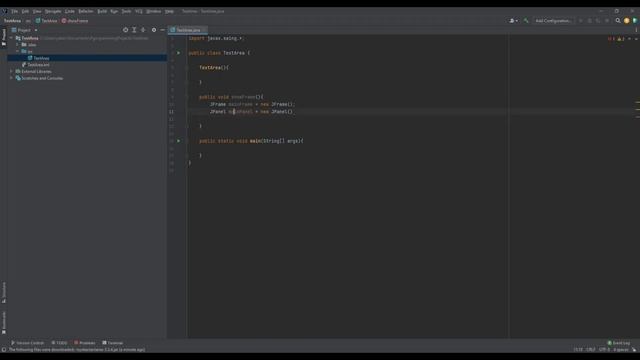Open the File menu
Image resolution: width=640 pixels, height=360 pixels.
click(15, 11)
